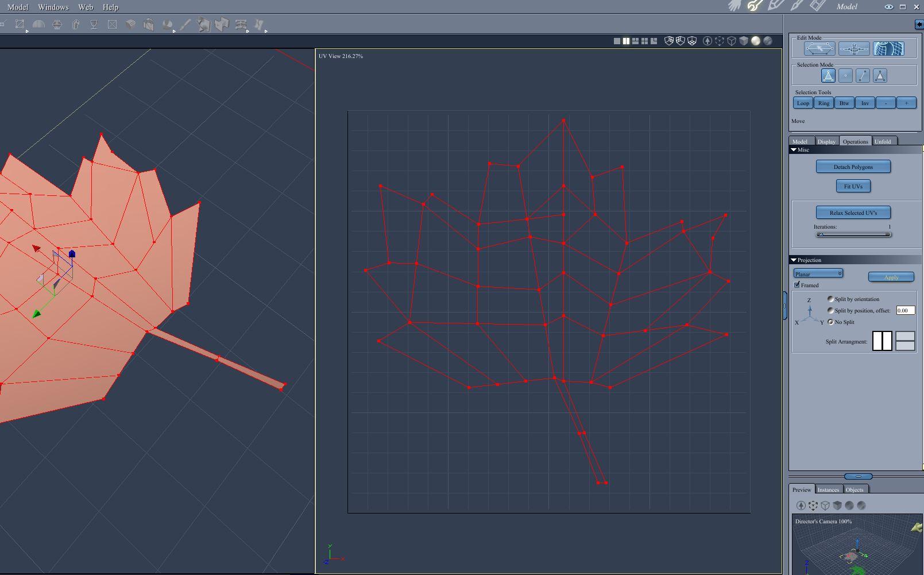Activate the polygon edit mode icon

(819, 49)
